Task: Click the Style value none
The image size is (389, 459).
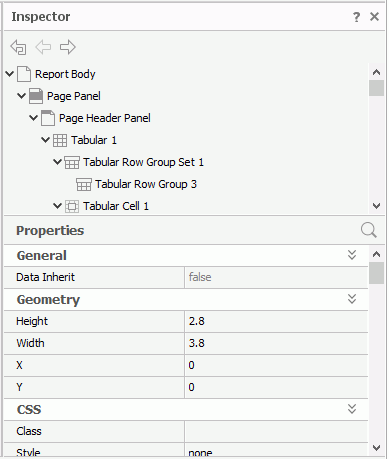Action: [276, 451]
